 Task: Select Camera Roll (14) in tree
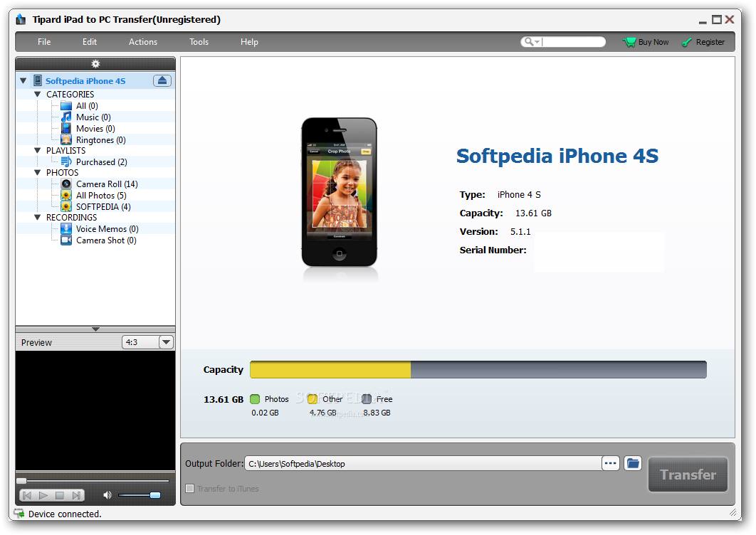pyautogui.click(x=107, y=184)
